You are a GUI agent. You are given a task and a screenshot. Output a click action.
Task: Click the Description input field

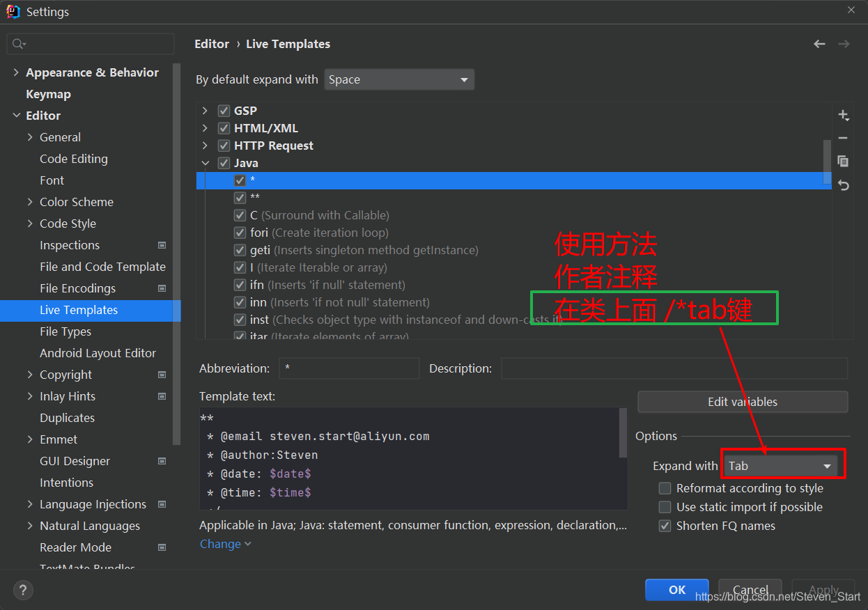[x=674, y=368]
